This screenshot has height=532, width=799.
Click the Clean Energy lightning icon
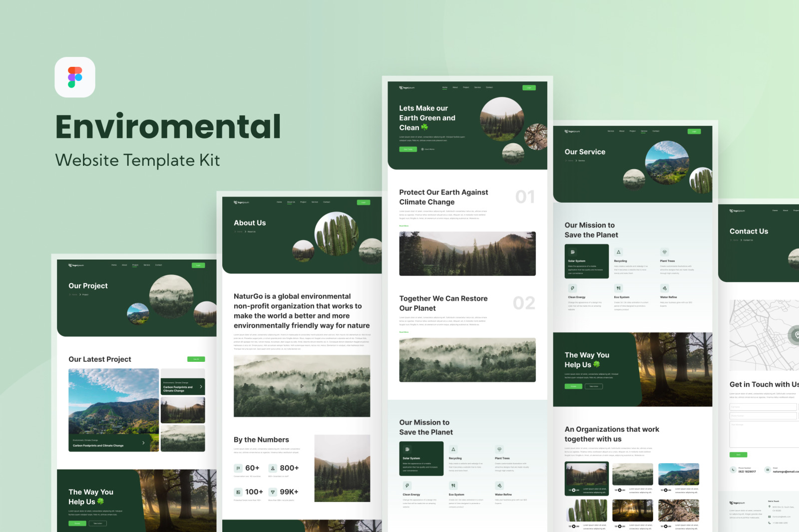572,288
